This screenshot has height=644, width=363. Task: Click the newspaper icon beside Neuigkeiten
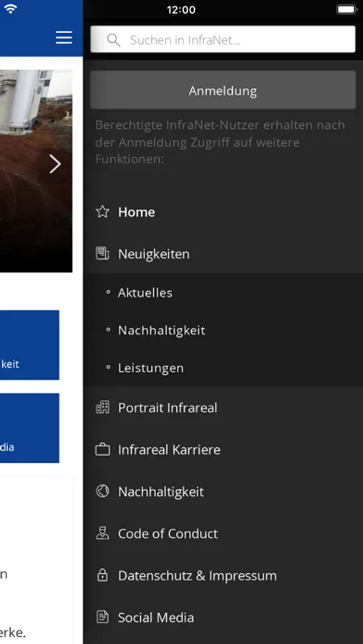pyautogui.click(x=102, y=253)
